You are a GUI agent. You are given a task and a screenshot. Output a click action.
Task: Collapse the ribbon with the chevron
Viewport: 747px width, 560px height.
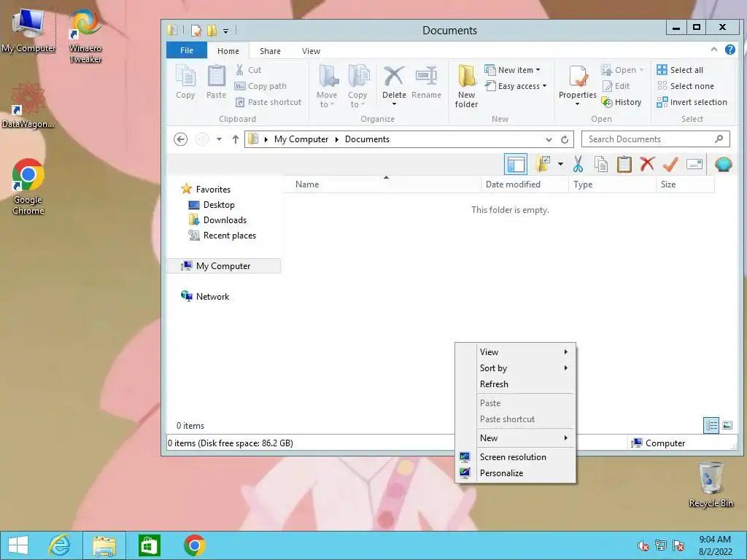click(713, 49)
